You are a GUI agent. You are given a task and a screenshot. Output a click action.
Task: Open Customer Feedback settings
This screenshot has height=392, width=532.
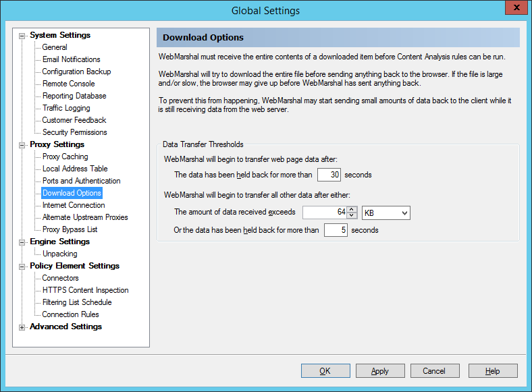(x=74, y=120)
